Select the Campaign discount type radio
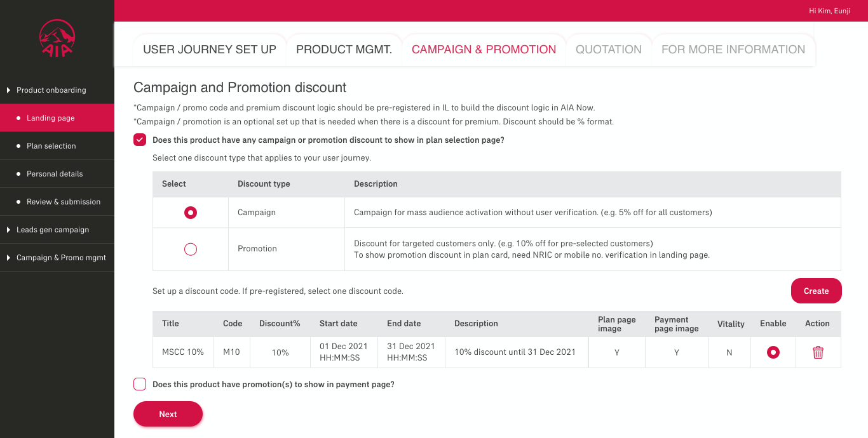The width and height of the screenshot is (868, 438). tap(190, 213)
